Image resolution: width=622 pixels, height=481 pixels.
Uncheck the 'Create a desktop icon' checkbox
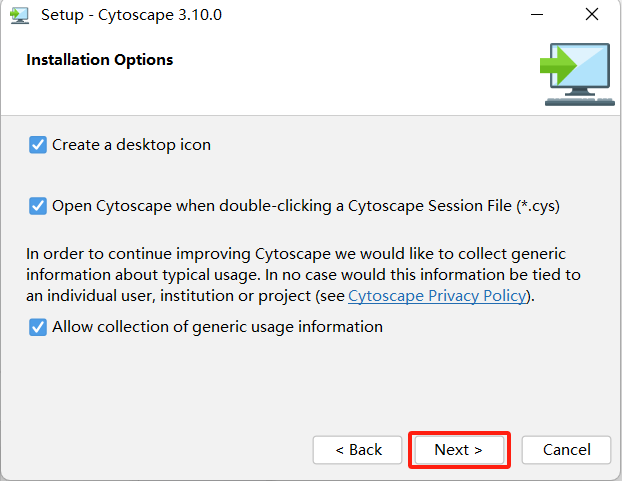pos(38,145)
